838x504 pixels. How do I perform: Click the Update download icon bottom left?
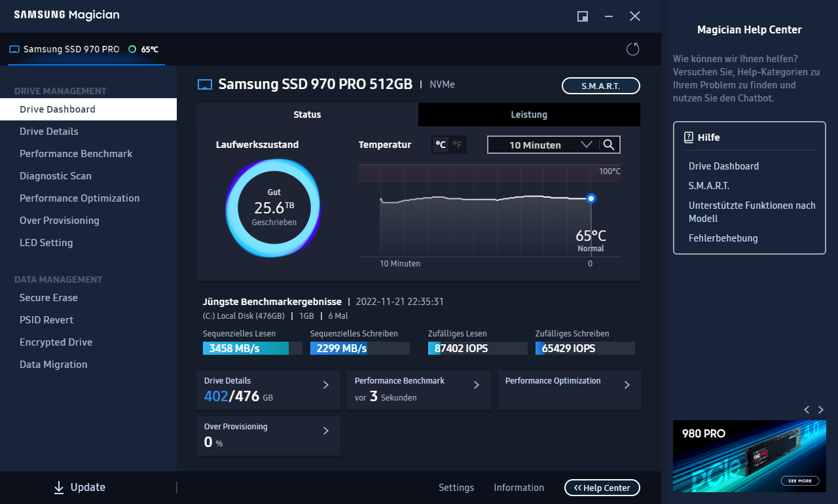pos(59,487)
